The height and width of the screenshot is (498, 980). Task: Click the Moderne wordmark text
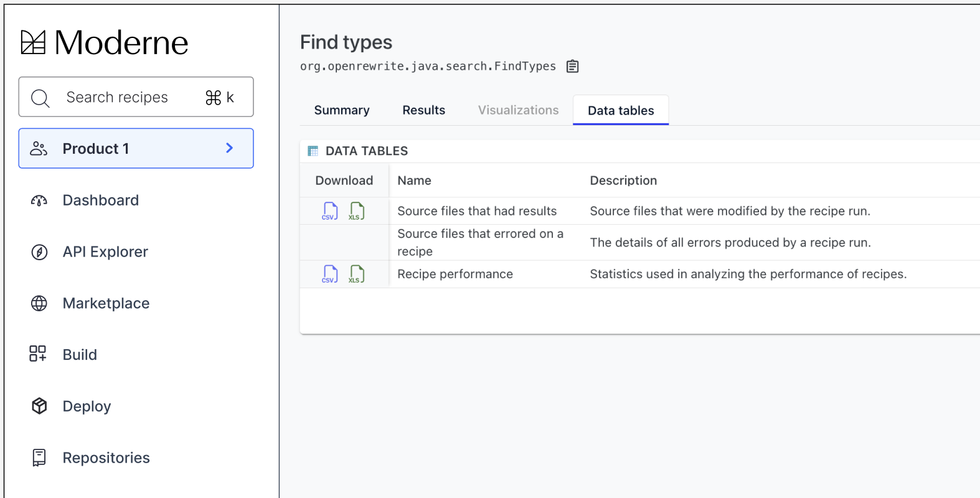tap(121, 42)
